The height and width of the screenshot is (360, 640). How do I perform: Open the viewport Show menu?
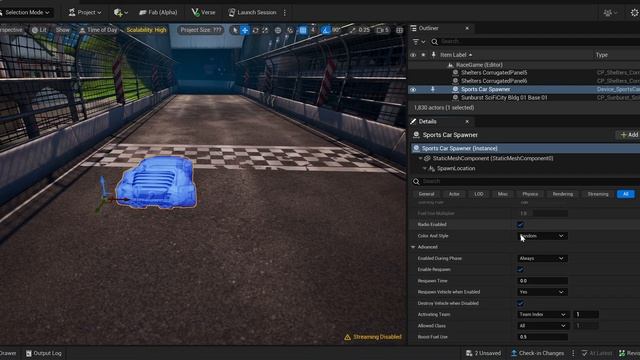[62, 30]
